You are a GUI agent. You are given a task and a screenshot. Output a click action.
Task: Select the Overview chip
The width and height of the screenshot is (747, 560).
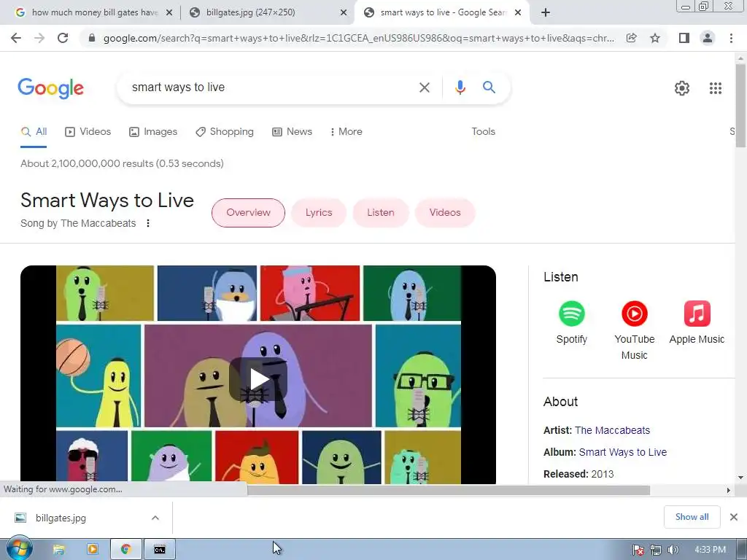point(248,213)
